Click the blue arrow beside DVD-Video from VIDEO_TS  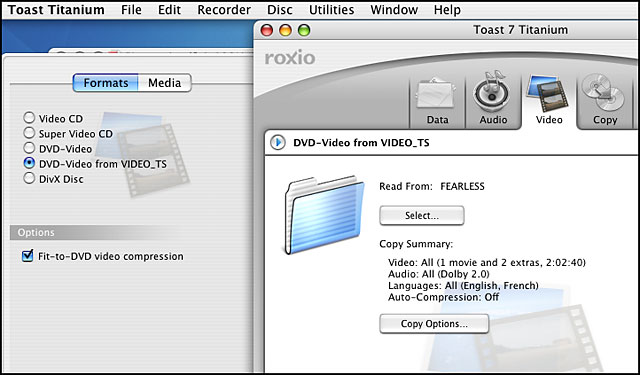pos(278,143)
